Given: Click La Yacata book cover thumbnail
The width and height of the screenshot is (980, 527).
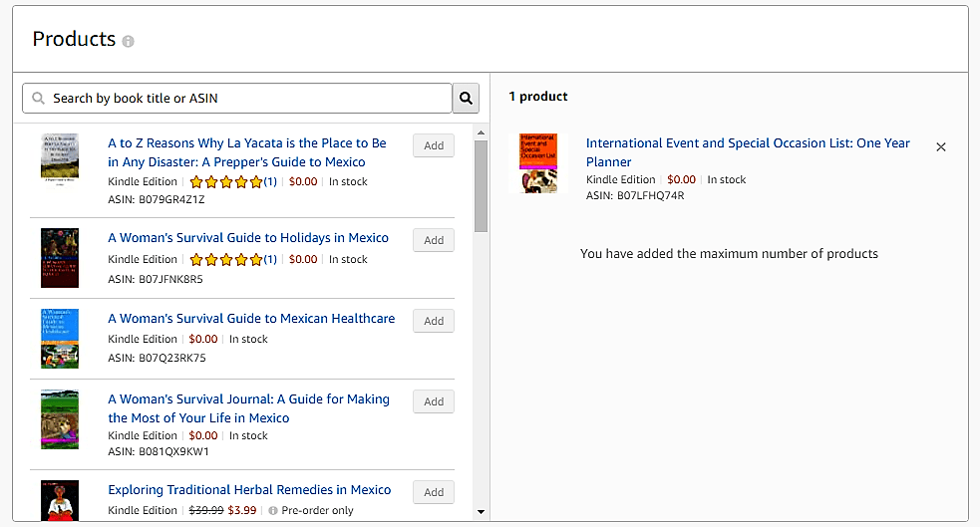Looking at the screenshot, I should [x=60, y=157].
